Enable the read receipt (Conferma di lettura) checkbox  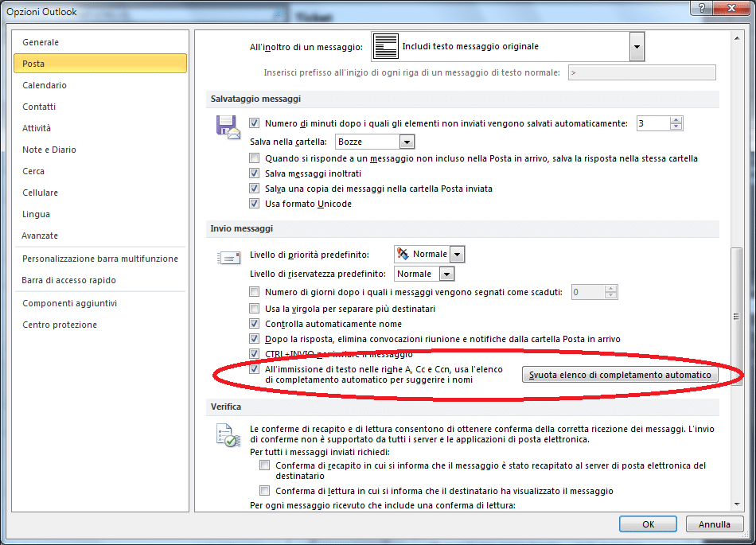(264, 491)
